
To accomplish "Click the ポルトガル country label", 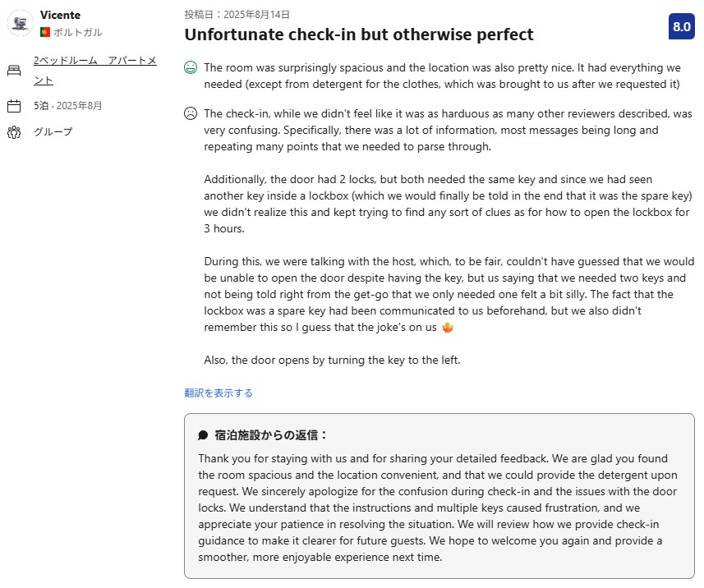I will click(78, 32).
